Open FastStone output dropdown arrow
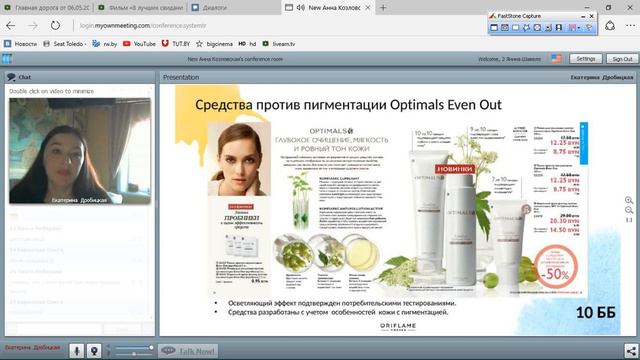The height and width of the screenshot is (360, 640). [579, 28]
